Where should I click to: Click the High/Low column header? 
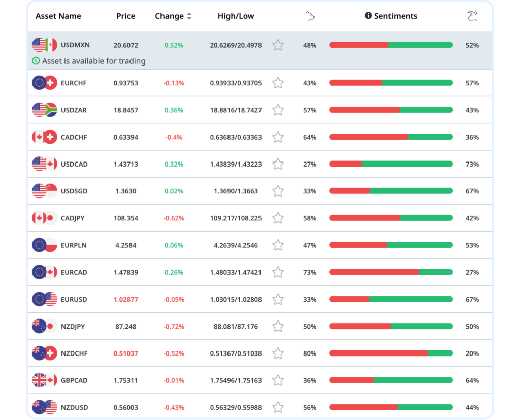point(236,16)
